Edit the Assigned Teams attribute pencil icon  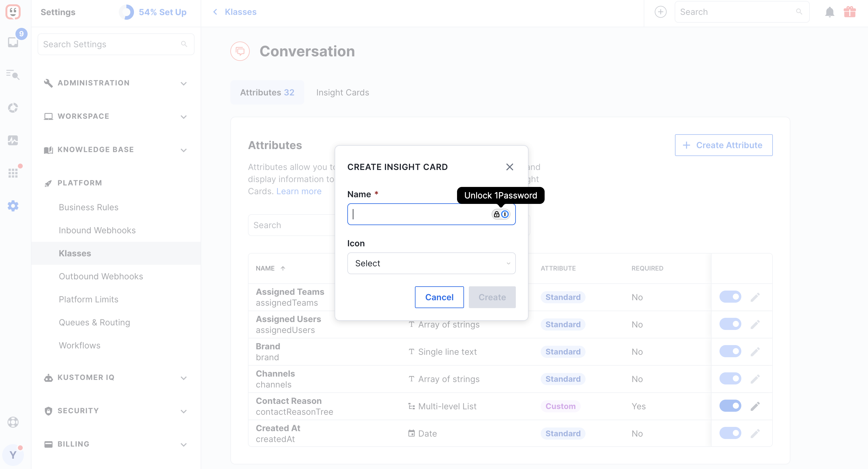pos(755,297)
